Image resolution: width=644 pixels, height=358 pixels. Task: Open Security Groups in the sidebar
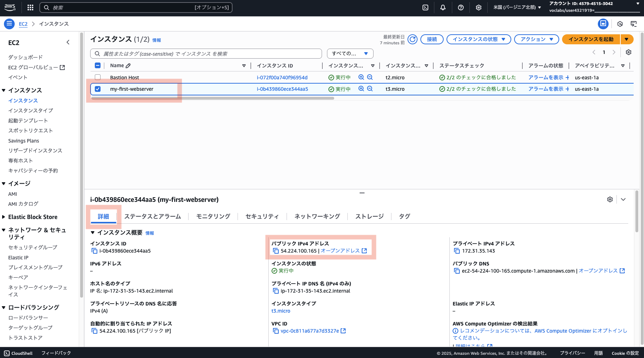[x=33, y=247]
